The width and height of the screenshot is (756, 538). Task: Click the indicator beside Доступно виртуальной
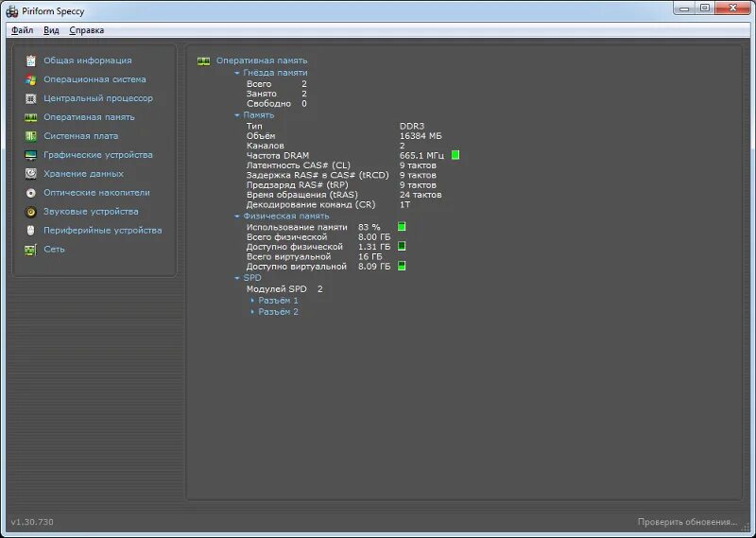click(402, 266)
